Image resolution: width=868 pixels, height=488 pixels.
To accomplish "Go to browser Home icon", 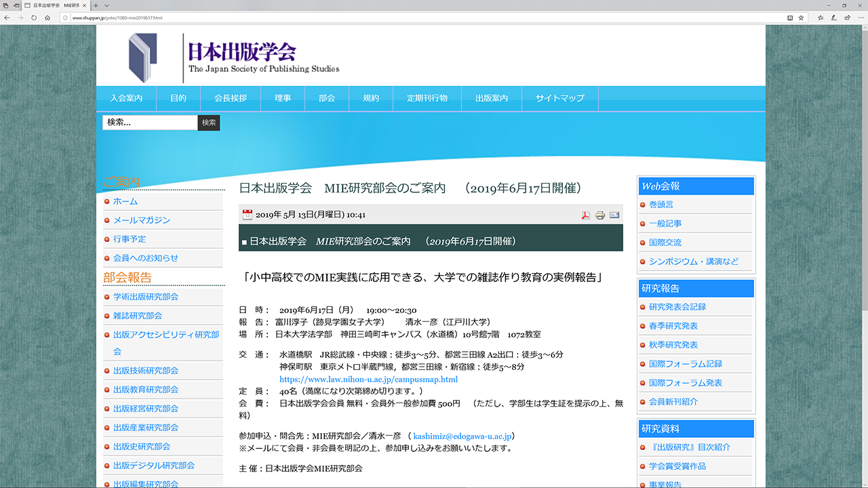I will [x=47, y=17].
